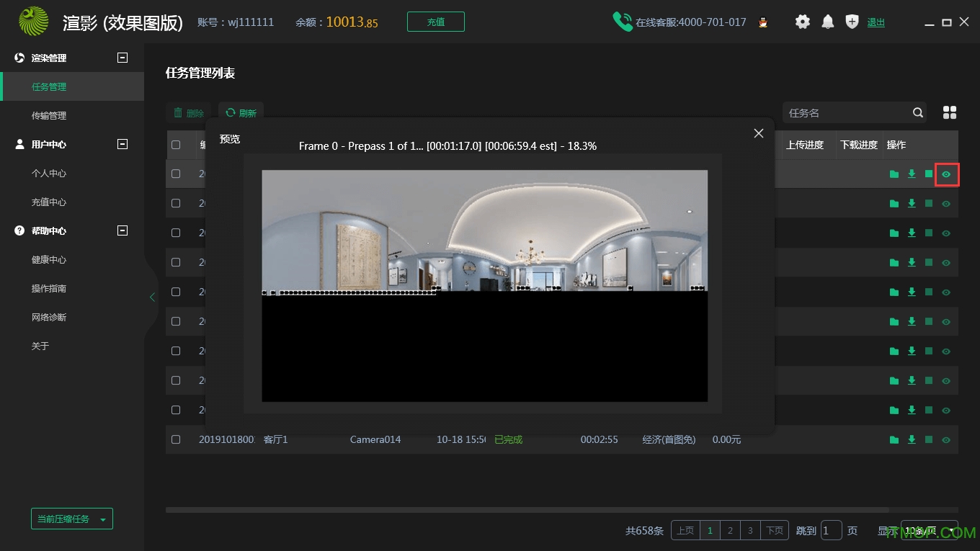Click the 上页 previous page button
The height and width of the screenshot is (551, 980).
[x=685, y=531]
